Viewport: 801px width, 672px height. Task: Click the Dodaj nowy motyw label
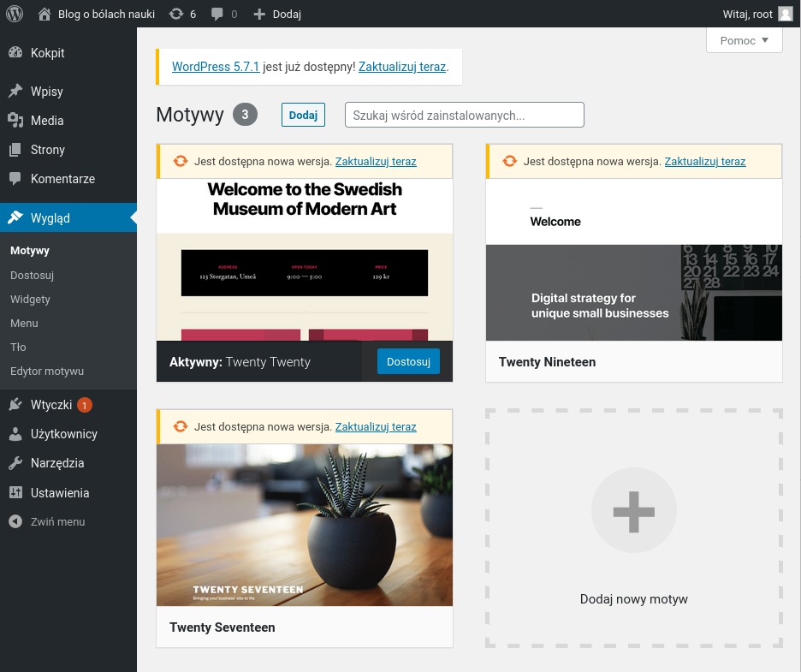pos(634,599)
